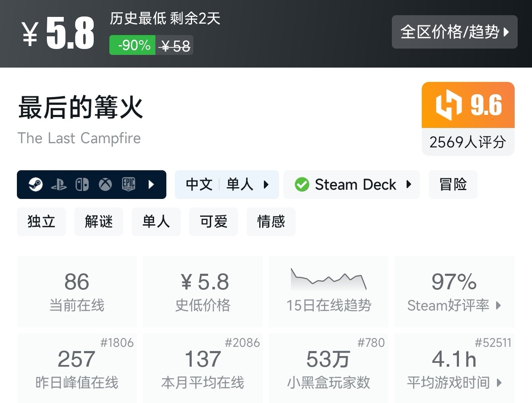Open the 全区价格/趋势 button
Image resolution: width=532 pixels, height=403 pixels.
454,32
